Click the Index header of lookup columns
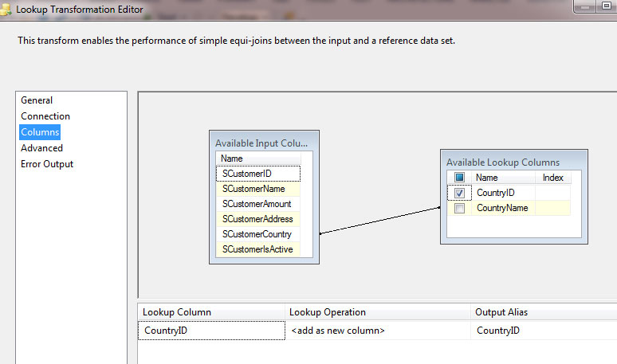 [553, 178]
